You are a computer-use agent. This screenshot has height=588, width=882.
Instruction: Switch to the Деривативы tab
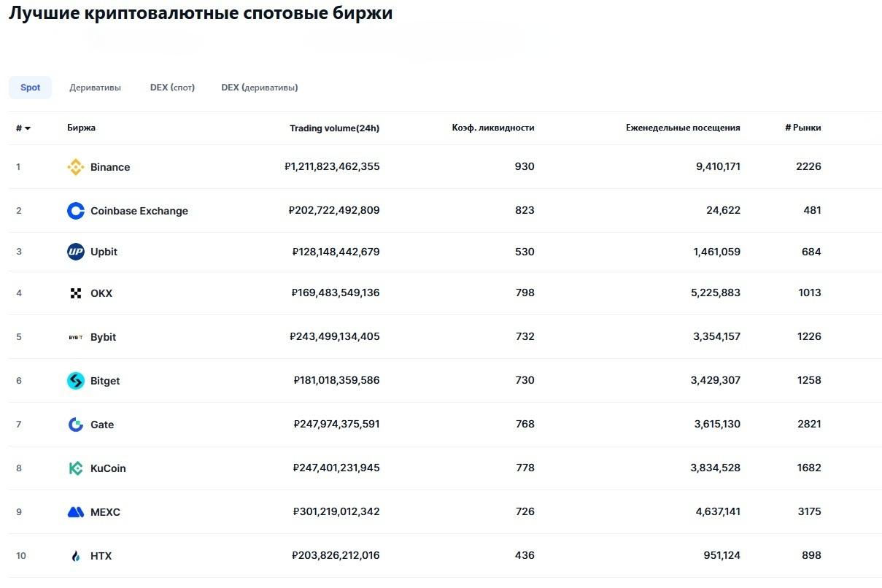point(95,88)
